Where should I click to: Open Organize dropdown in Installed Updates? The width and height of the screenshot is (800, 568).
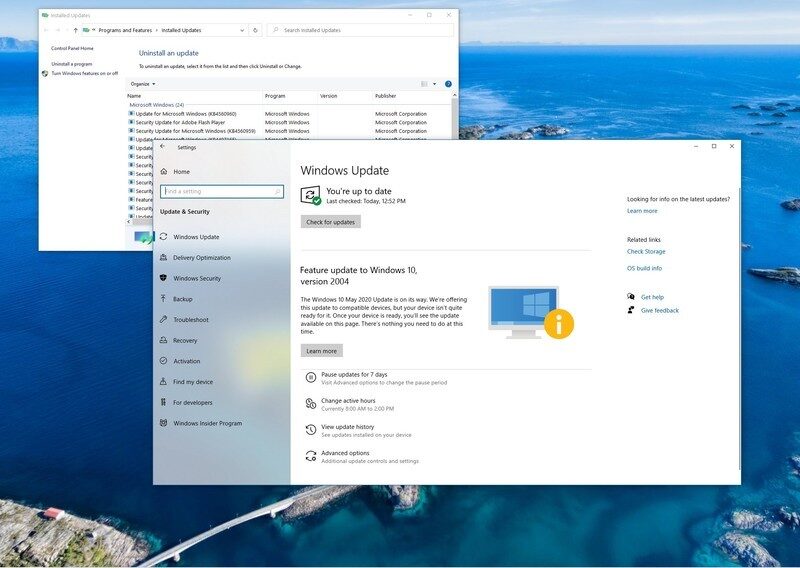tap(142, 84)
